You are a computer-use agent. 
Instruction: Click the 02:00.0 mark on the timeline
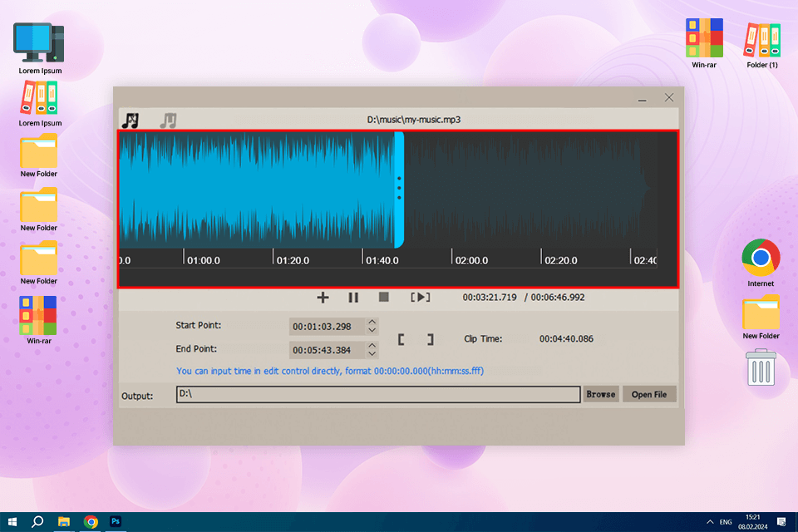click(x=471, y=260)
